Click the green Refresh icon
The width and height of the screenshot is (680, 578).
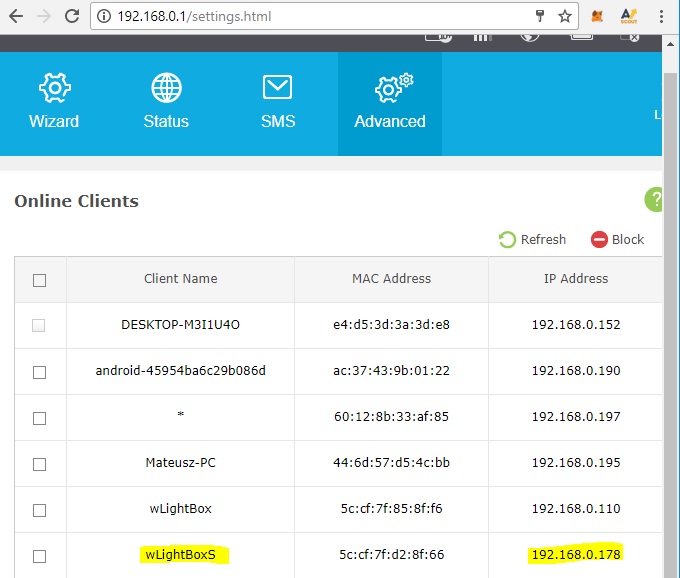(x=508, y=240)
